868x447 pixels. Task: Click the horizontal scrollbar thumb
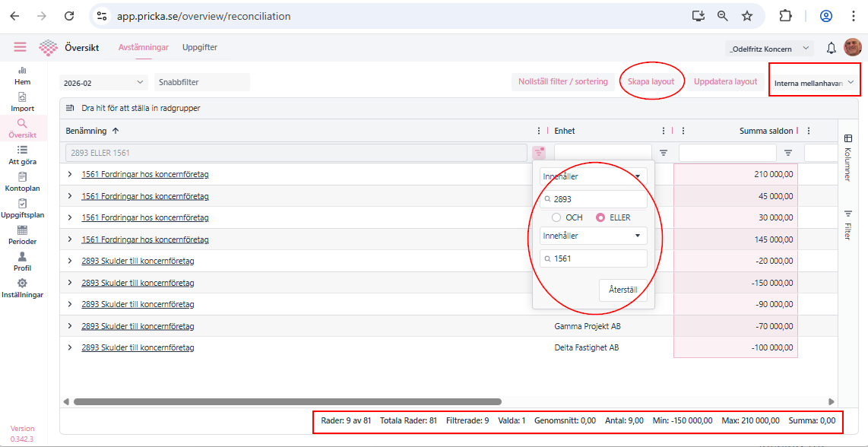[x=287, y=401]
